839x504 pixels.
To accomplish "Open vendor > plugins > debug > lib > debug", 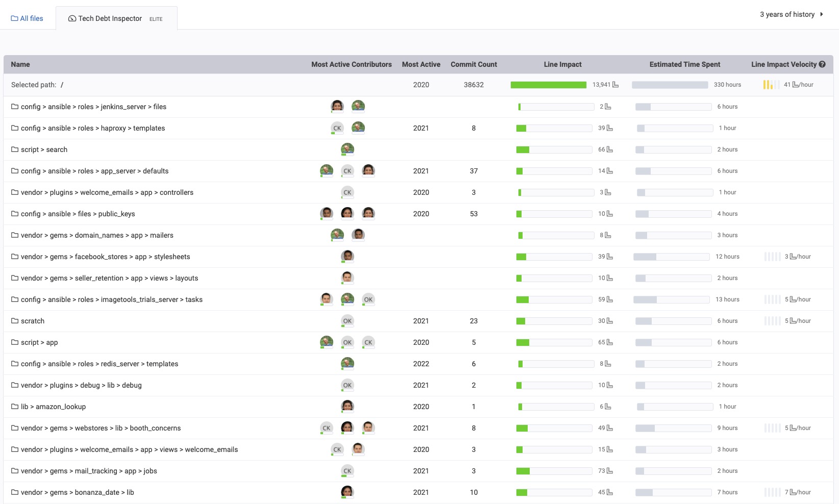I will click(x=81, y=385).
